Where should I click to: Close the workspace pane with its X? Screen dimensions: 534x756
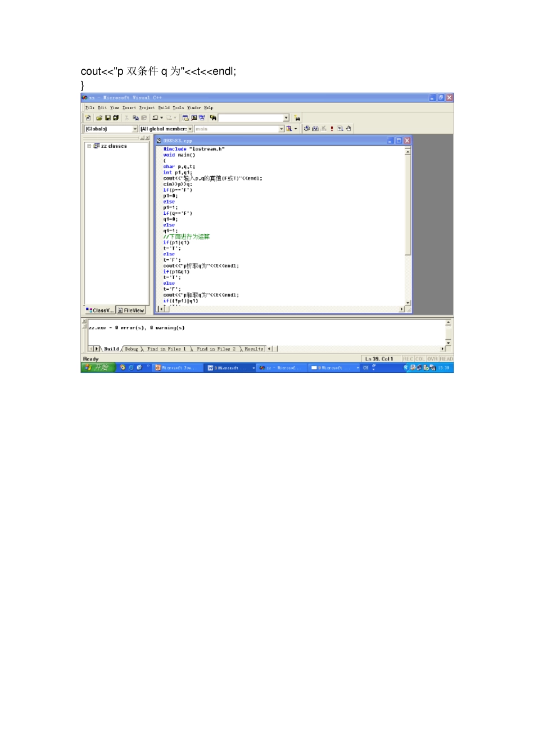147,138
